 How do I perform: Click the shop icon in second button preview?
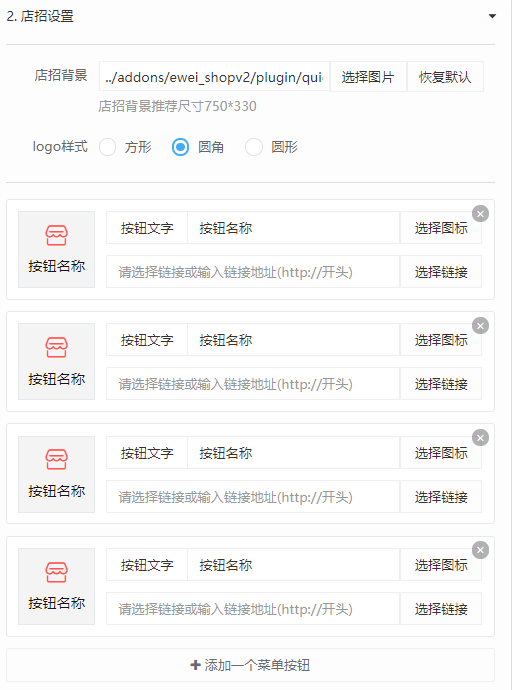click(x=56, y=348)
